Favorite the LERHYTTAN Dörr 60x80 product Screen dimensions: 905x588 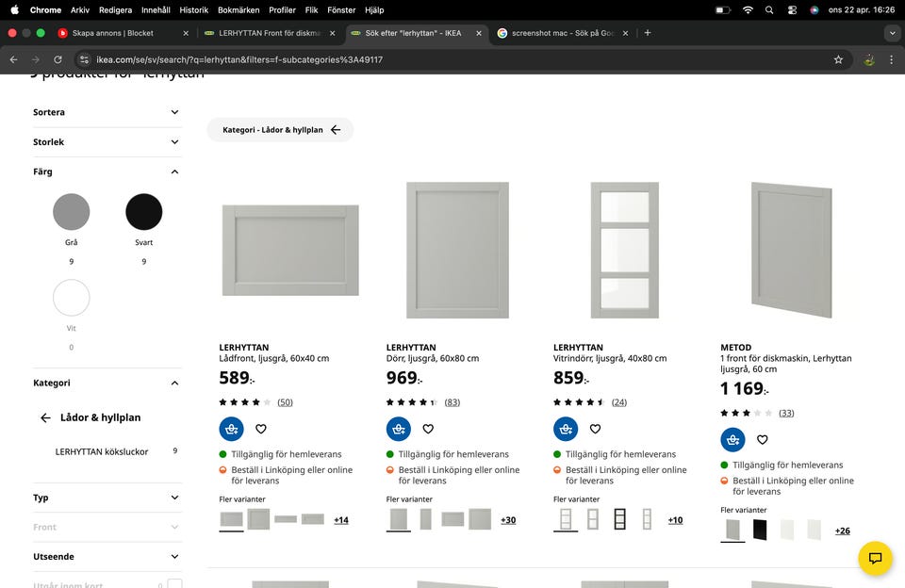[428, 429]
